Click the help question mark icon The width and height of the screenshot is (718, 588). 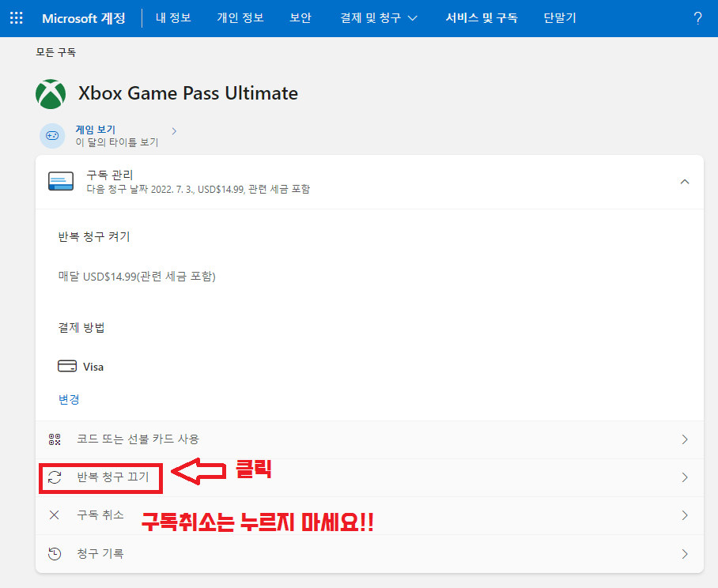pos(697,18)
